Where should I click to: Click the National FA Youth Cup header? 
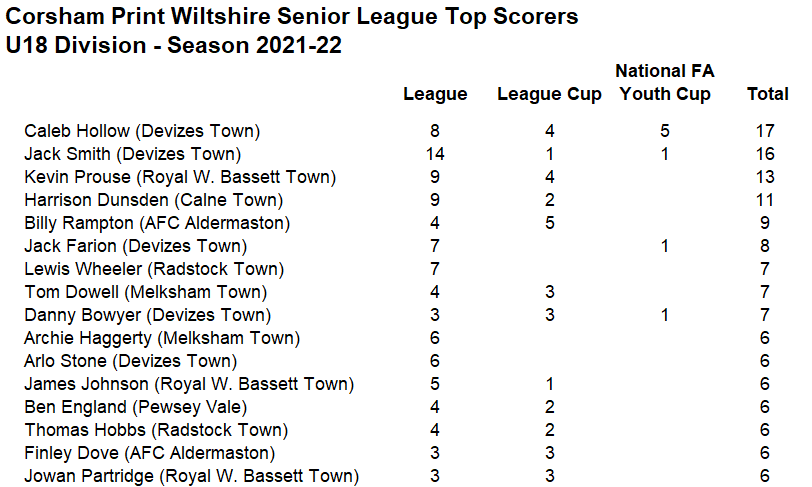pyautogui.click(x=664, y=83)
